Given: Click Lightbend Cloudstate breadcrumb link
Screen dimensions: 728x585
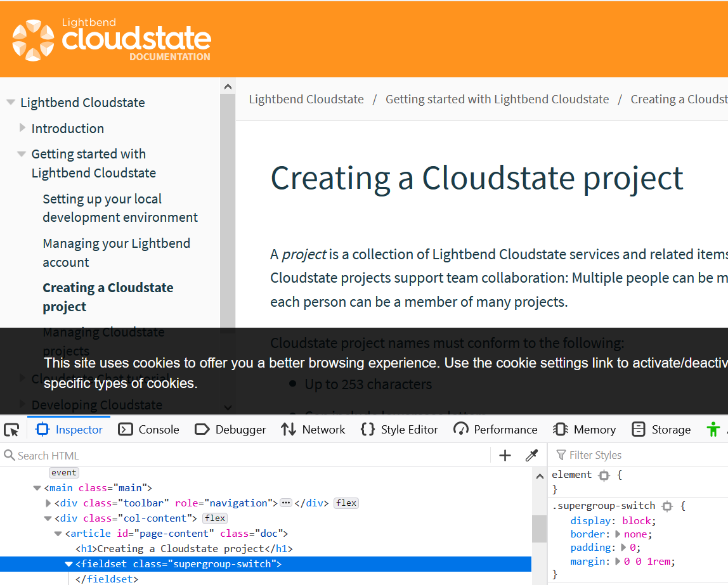Looking at the screenshot, I should (306, 100).
